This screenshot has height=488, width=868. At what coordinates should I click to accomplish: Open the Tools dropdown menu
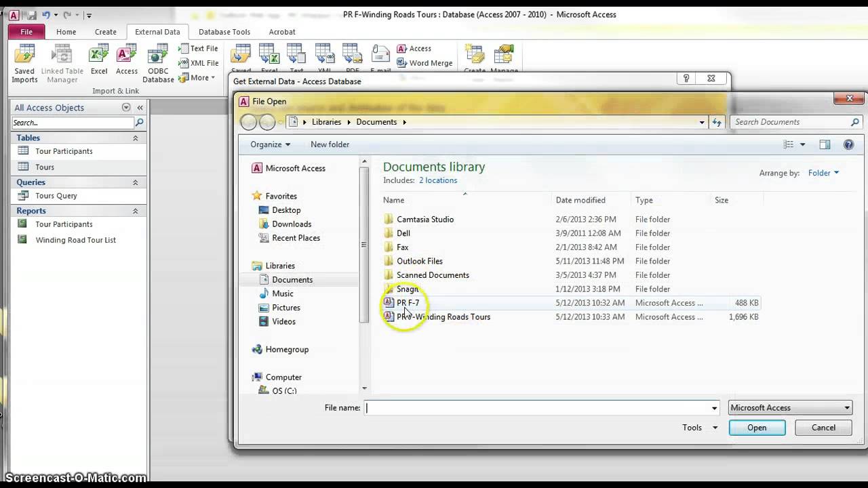(x=700, y=428)
